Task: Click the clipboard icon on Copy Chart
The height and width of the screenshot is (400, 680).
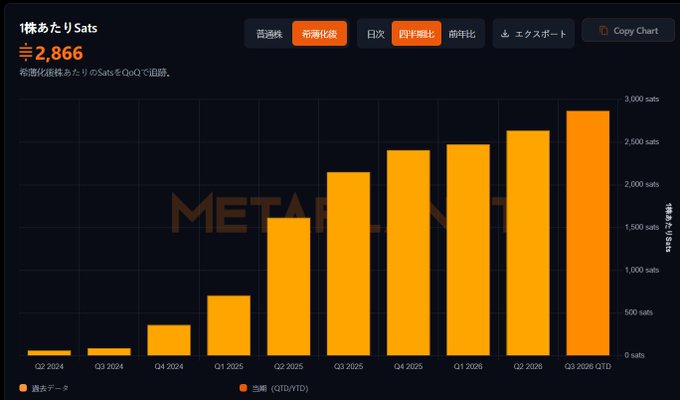Action: (603, 30)
